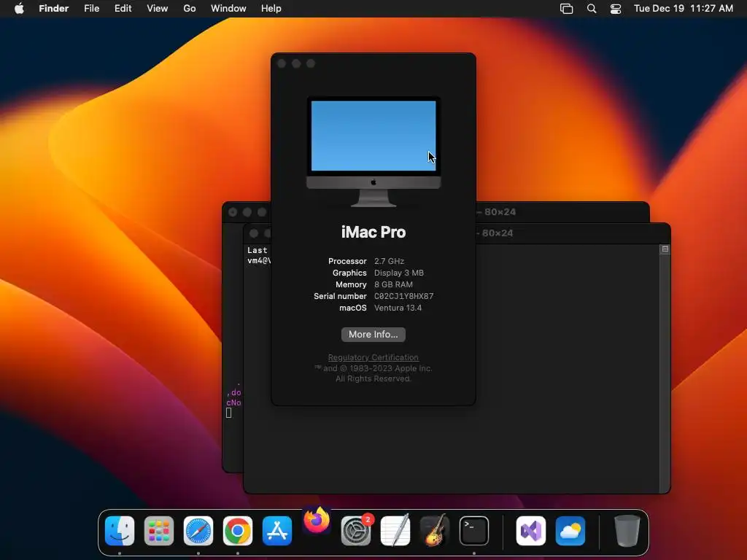Click the 'Last' login line in Terminal
Screen dimensions: 747x560
258,250
